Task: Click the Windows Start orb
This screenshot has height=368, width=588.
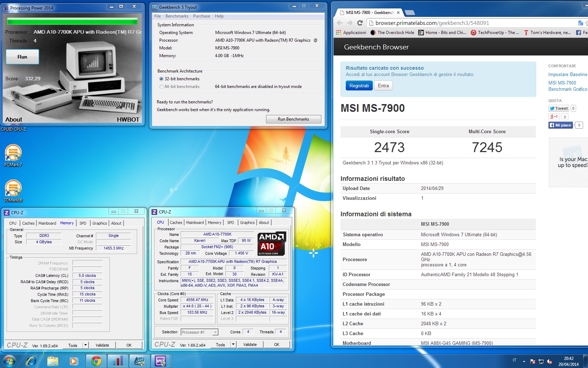Action: [x=9, y=361]
